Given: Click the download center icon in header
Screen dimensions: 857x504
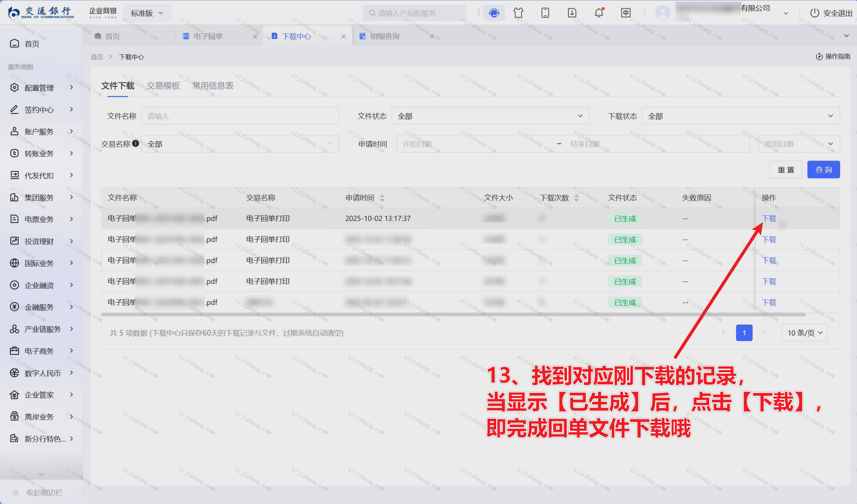Looking at the screenshot, I should (x=572, y=13).
